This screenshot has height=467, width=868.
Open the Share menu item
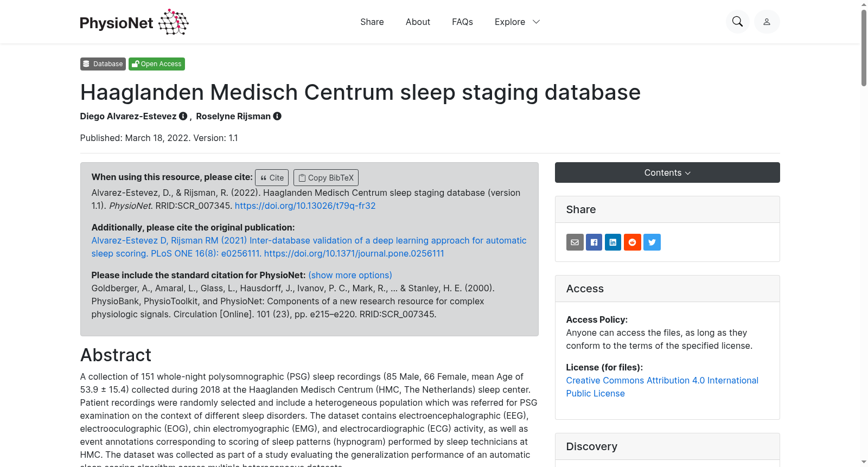point(372,22)
